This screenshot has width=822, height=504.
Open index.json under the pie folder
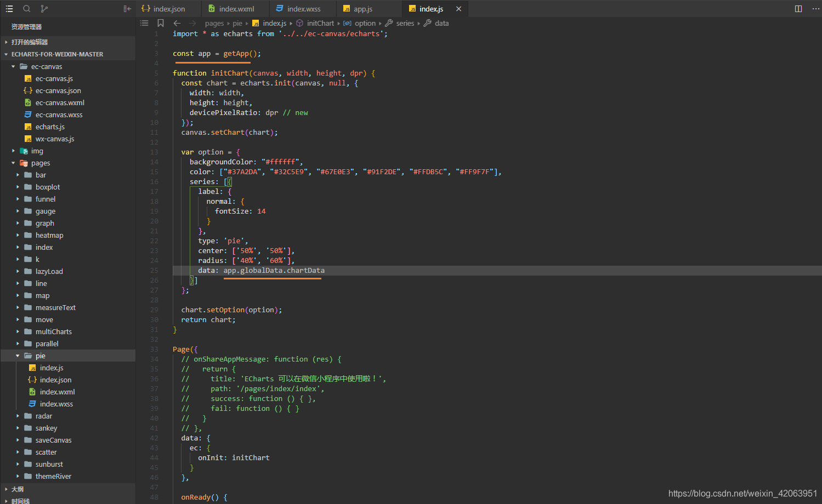point(68,380)
